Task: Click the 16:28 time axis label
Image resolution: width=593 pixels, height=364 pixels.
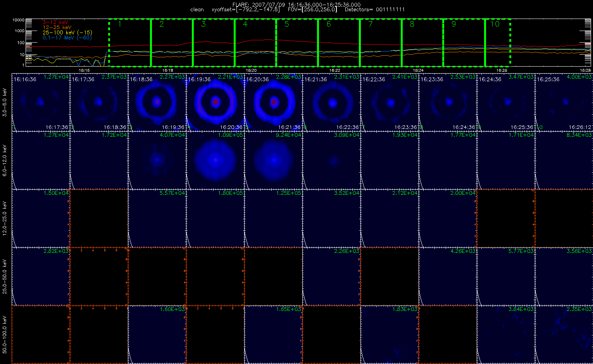Action: [x=585, y=70]
